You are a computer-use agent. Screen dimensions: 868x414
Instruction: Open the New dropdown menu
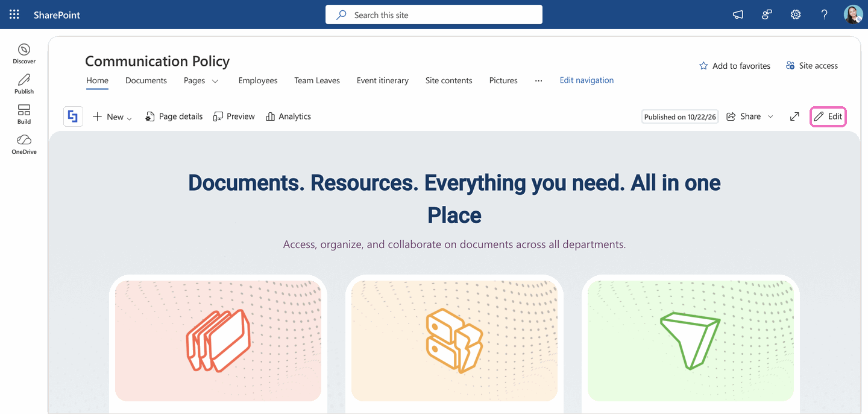(112, 116)
